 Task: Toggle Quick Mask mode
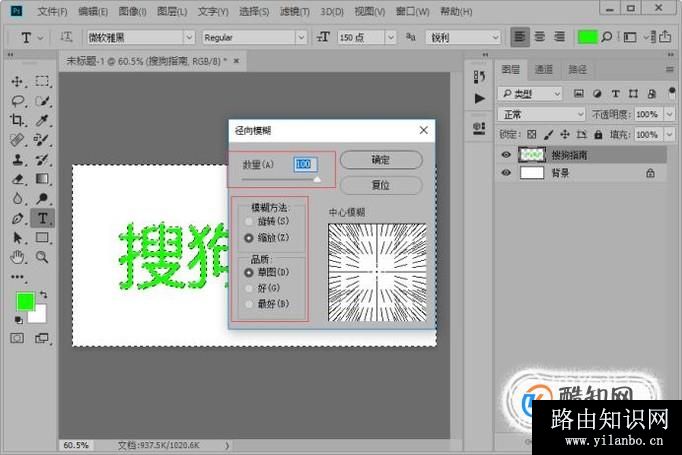point(17,338)
